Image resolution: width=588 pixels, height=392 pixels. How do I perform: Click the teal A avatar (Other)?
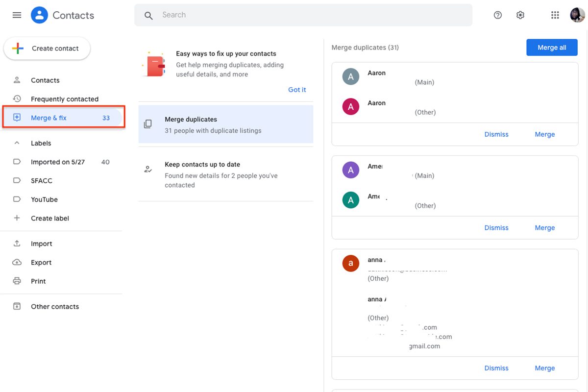coord(350,200)
